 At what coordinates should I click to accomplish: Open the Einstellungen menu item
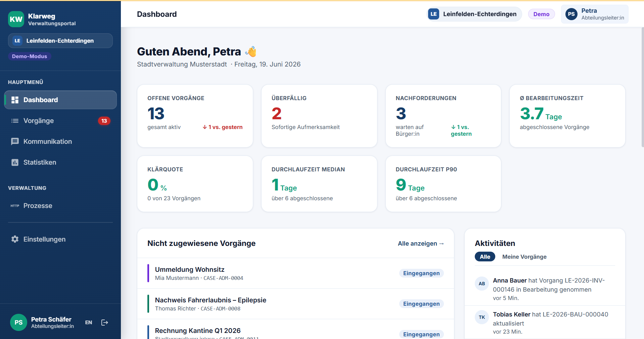click(x=60, y=239)
